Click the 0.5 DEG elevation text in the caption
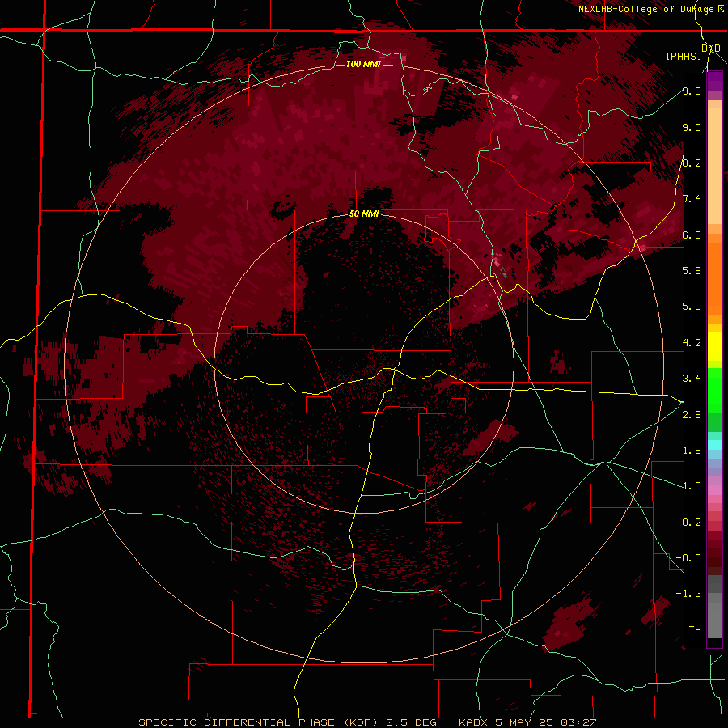The height and width of the screenshot is (728, 728). (412, 722)
